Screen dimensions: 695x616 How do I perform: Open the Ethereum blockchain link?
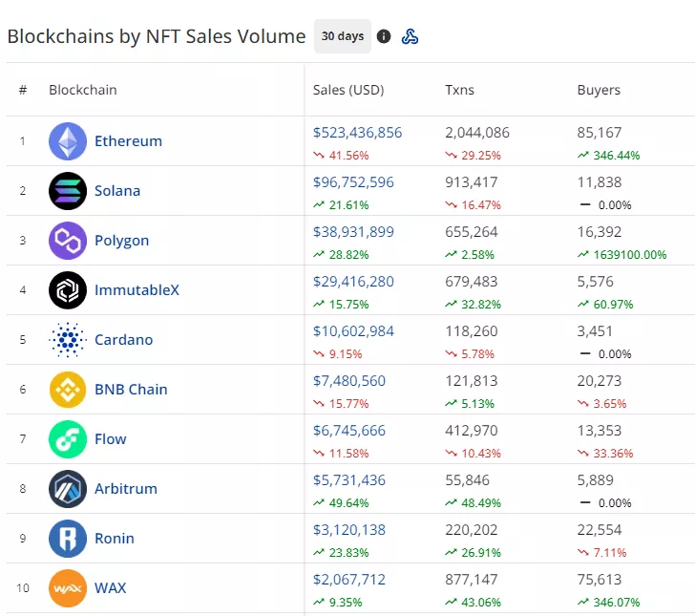coord(128,141)
